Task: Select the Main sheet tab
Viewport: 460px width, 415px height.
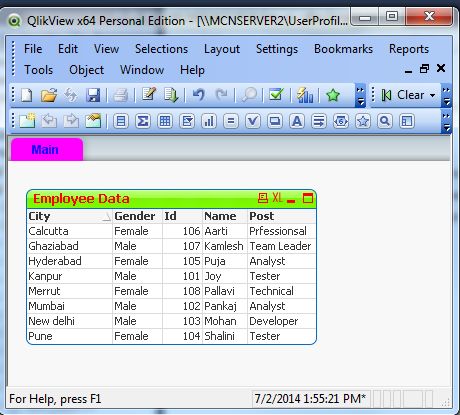Action: tap(47, 149)
